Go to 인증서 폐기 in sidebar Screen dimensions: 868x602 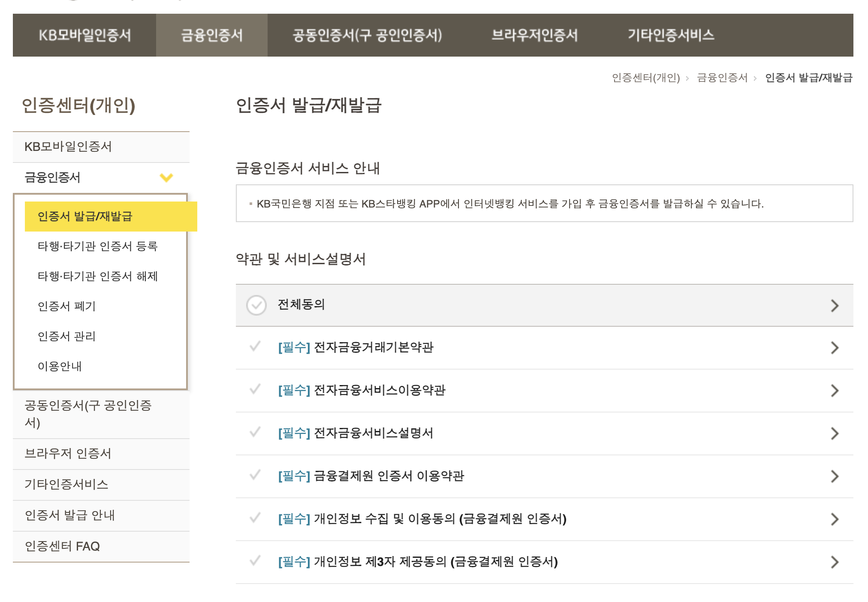(x=66, y=306)
